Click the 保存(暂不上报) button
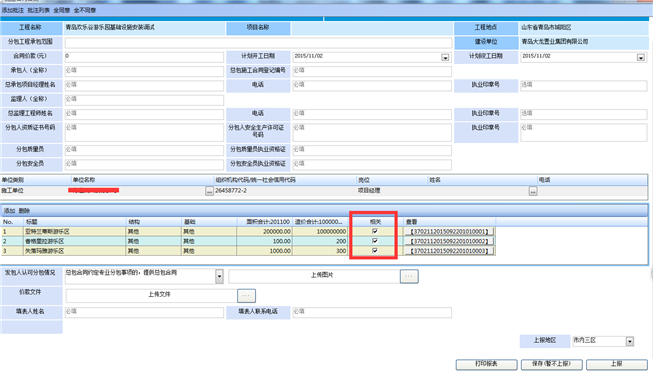Viewport: 653px width, 376px height. [551, 364]
